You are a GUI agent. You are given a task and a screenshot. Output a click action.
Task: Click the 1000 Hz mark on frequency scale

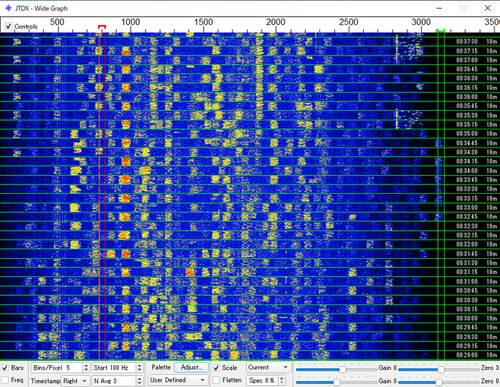click(130, 22)
